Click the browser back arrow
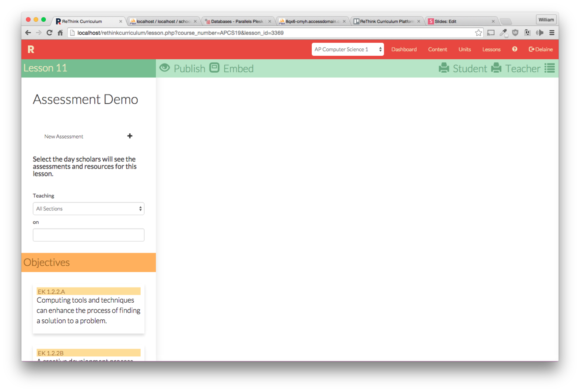 (28, 33)
